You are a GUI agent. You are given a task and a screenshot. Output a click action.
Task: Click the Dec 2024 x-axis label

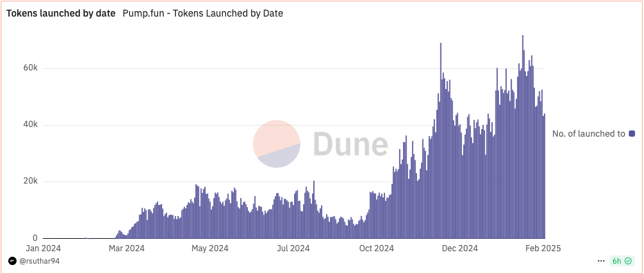[x=460, y=248]
